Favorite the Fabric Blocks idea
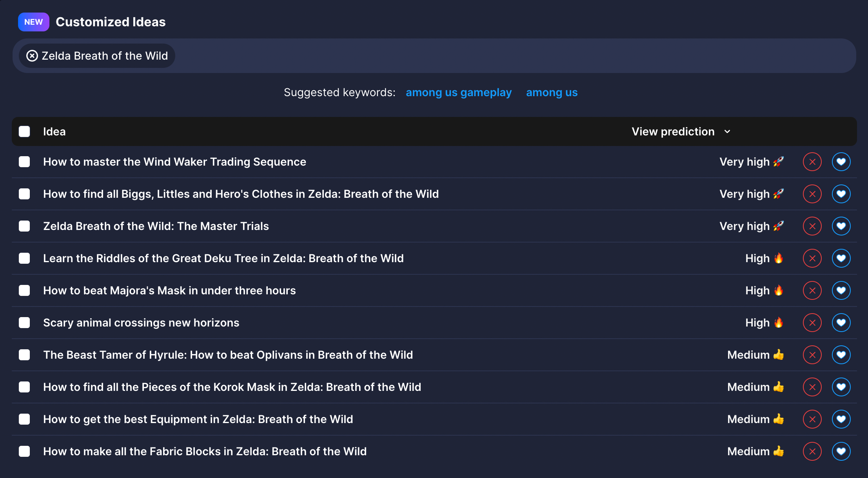 [x=841, y=451]
